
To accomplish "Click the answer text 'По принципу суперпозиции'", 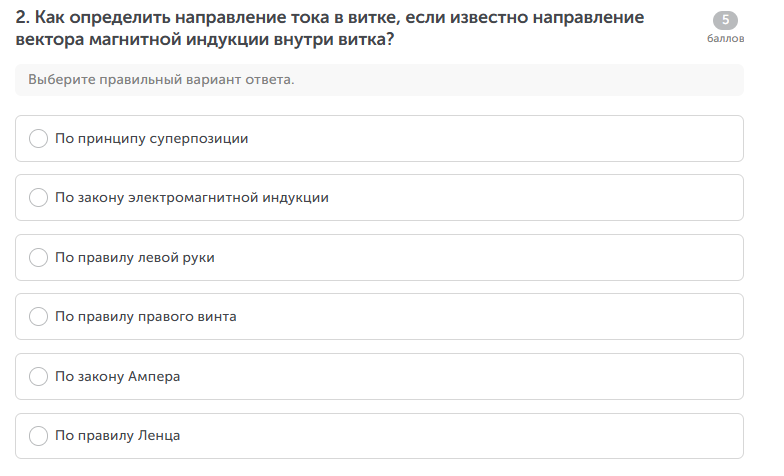I will (x=151, y=139).
